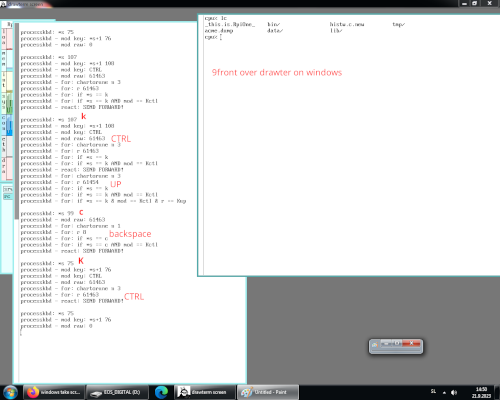Image resolution: width=500 pixels, height=400 pixels.
Task: Restore down the drawterm main window
Action: click(475, 3)
